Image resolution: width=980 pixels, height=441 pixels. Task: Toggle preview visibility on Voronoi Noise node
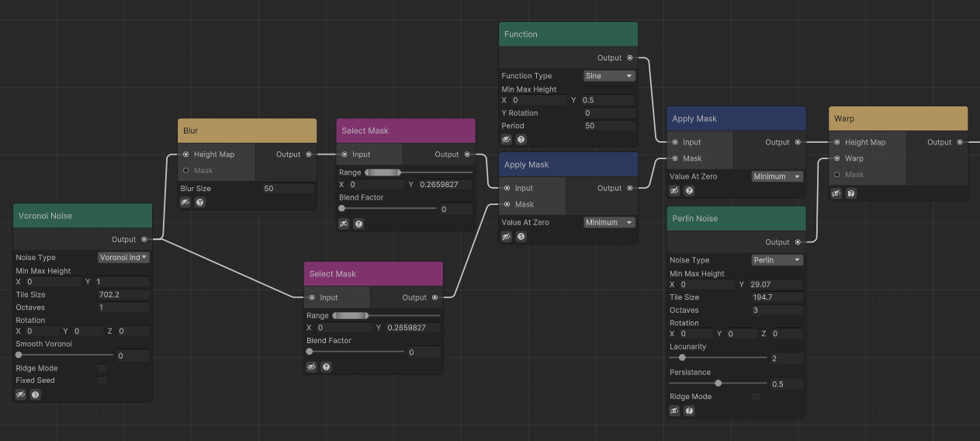tap(21, 394)
